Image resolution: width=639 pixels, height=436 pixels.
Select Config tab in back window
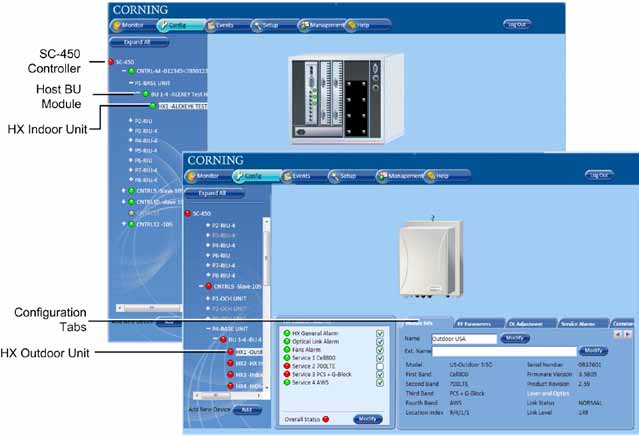pos(180,25)
